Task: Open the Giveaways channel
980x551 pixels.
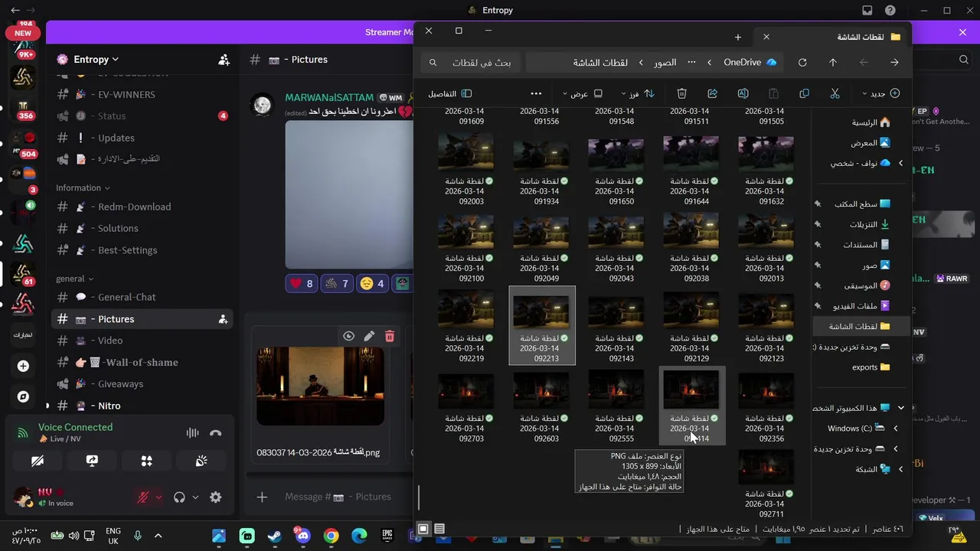Action: (x=142, y=383)
